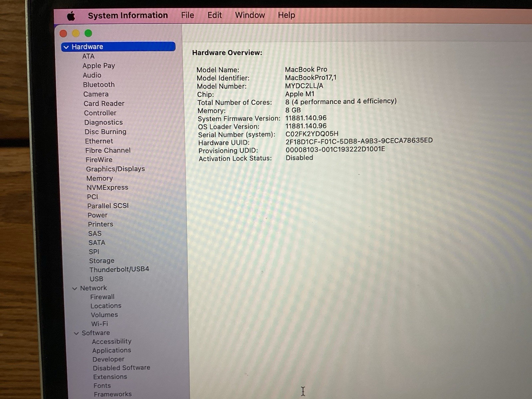Collapse the Software section chevron

pos(76,333)
